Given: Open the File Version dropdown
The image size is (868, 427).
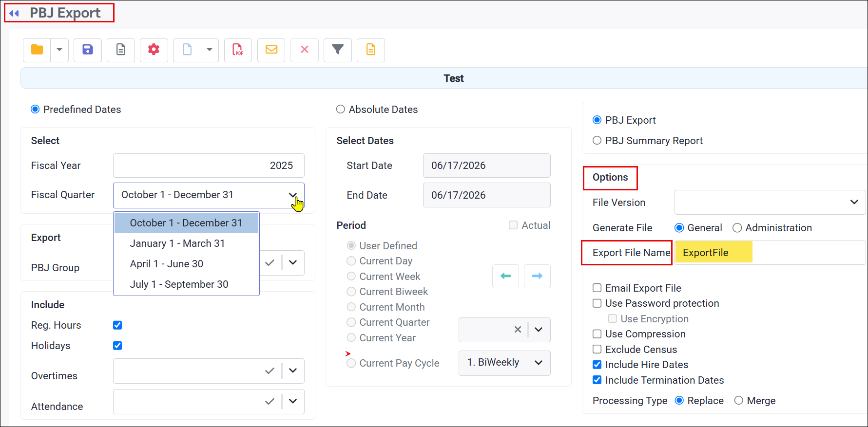Looking at the screenshot, I should pyautogui.click(x=770, y=202).
